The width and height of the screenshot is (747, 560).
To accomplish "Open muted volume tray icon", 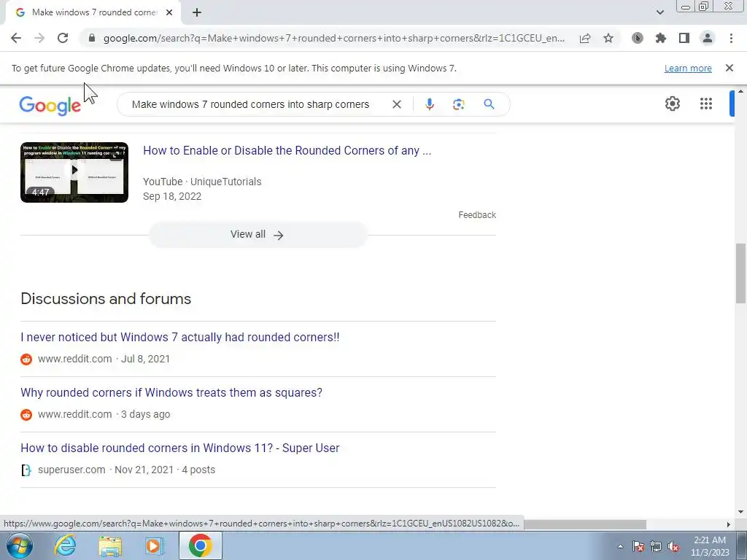I will 673,546.
